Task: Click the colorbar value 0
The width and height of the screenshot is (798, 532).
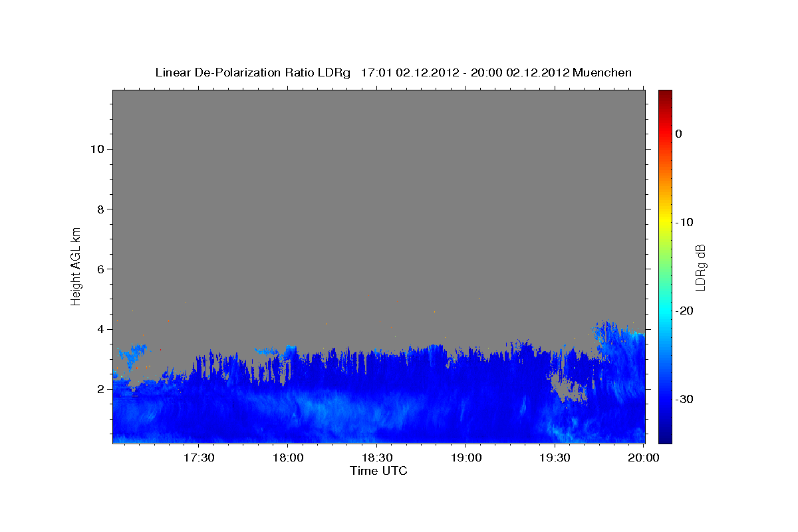Action: click(679, 134)
